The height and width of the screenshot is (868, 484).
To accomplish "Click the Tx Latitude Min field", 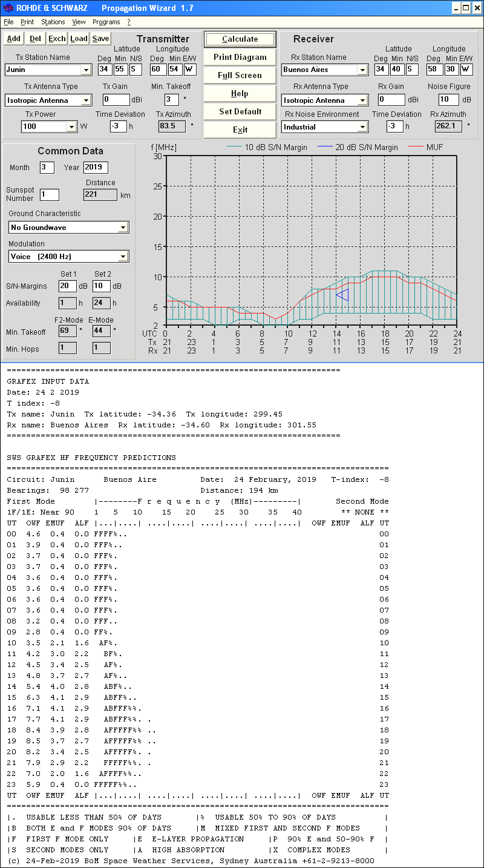I will pyautogui.click(x=120, y=69).
